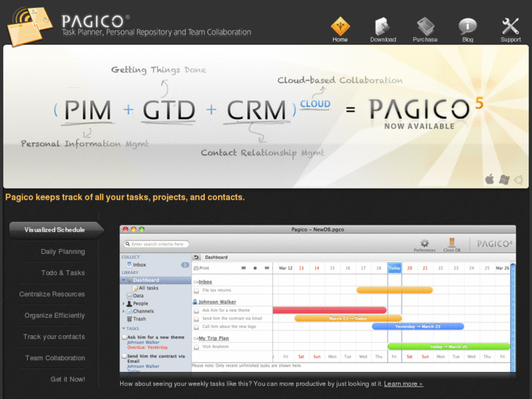Screen dimensions: 532x399
Task: Click the PAGICO 5 Now Available banner
Action: pyautogui.click(x=426, y=113)
